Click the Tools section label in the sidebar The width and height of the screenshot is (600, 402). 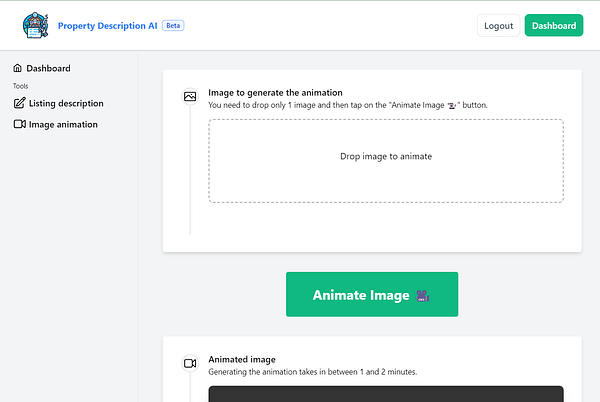pyautogui.click(x=21, y=86)
